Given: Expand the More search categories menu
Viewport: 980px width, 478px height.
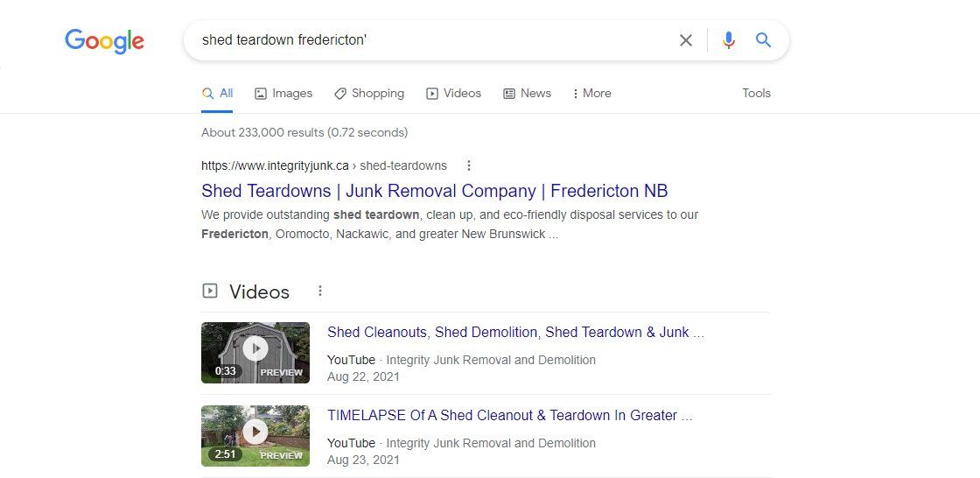Looking at the screenshot, I should point(591,93).
